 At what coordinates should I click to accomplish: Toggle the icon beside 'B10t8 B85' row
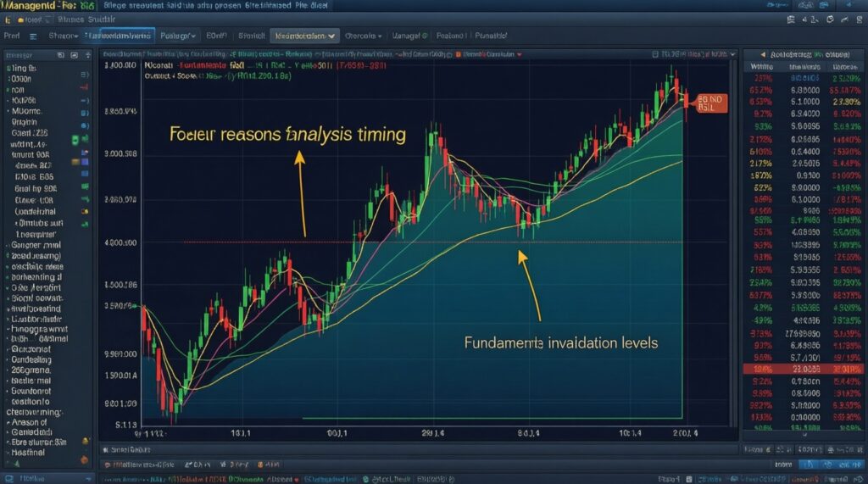(85, 174)
